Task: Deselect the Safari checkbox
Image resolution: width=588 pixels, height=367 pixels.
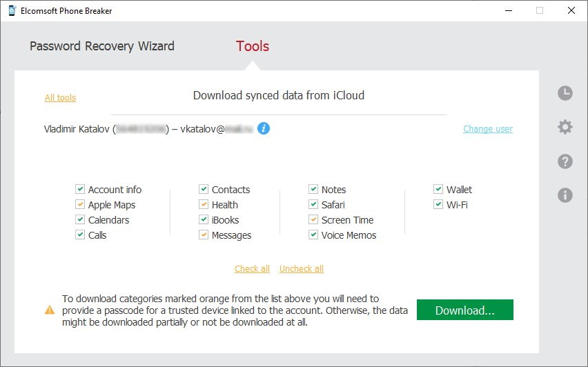Action: click(x=313, y=205)
